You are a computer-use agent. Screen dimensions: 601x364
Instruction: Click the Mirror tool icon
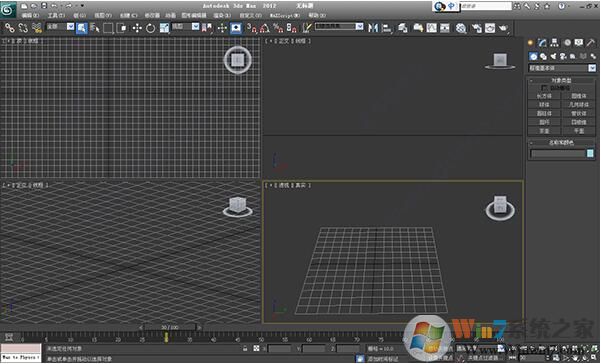[x=373, y=28]
